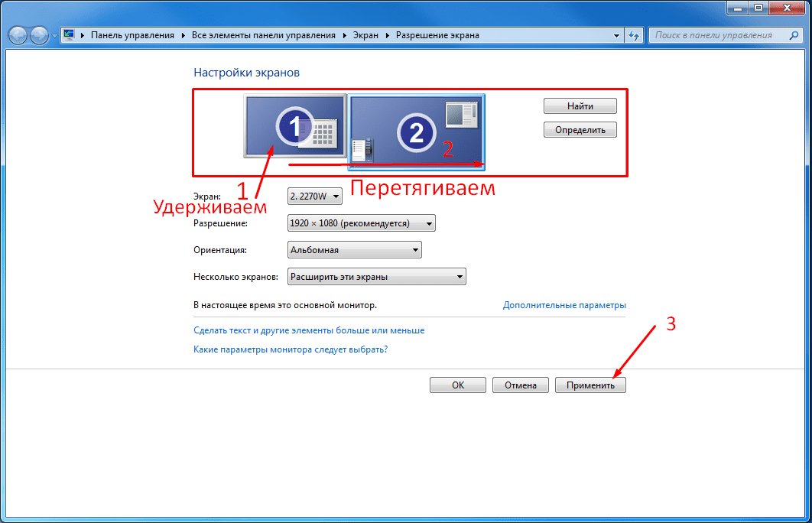Screen dimensions: 812x523
Task: Click the 'Отмена' button
Action: [521, 385]
